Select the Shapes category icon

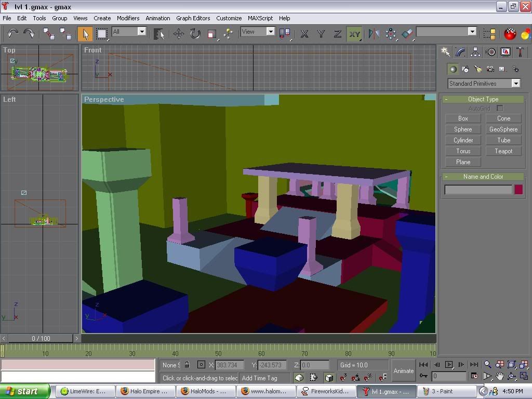click(x=465, y=69)
